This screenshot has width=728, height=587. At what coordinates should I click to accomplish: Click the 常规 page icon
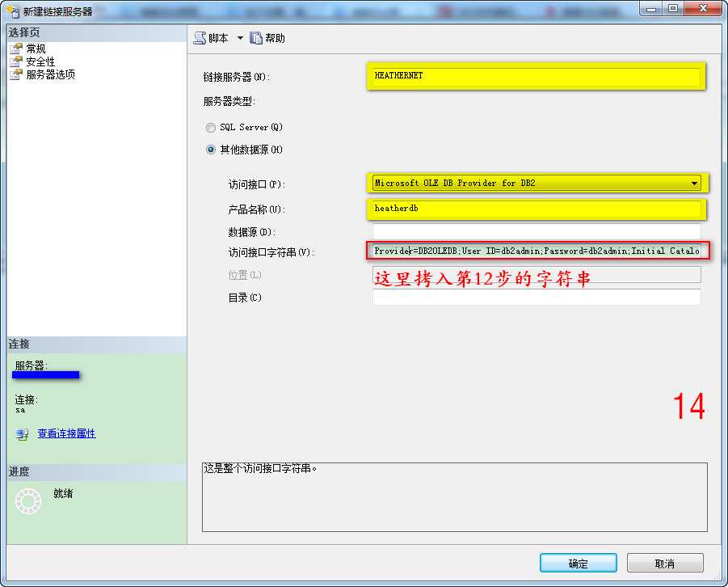click(16, 49)
